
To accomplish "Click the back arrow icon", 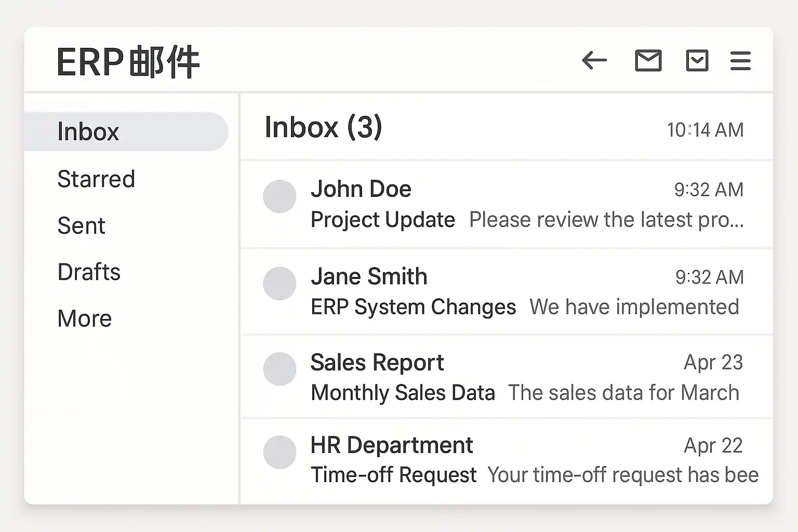I will tap(594, 61).
